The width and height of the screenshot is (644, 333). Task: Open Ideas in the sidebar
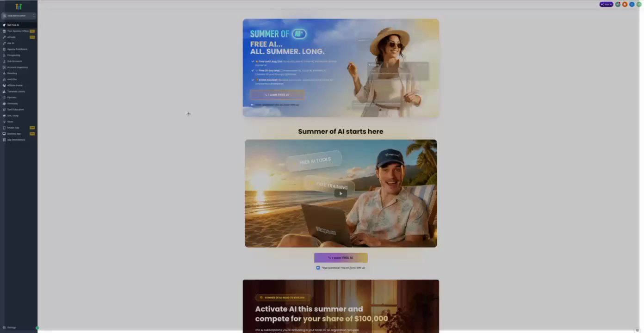click(10, 122)
